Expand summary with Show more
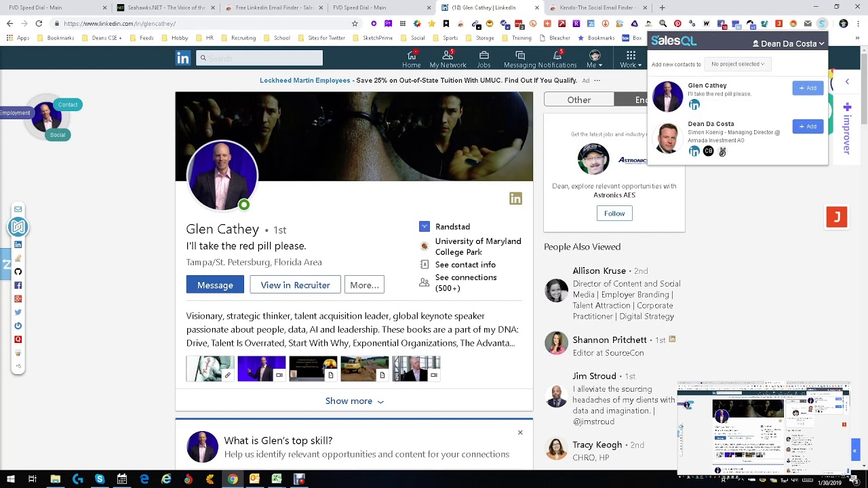Screen dimensions: 868x488 pos(354,401)
